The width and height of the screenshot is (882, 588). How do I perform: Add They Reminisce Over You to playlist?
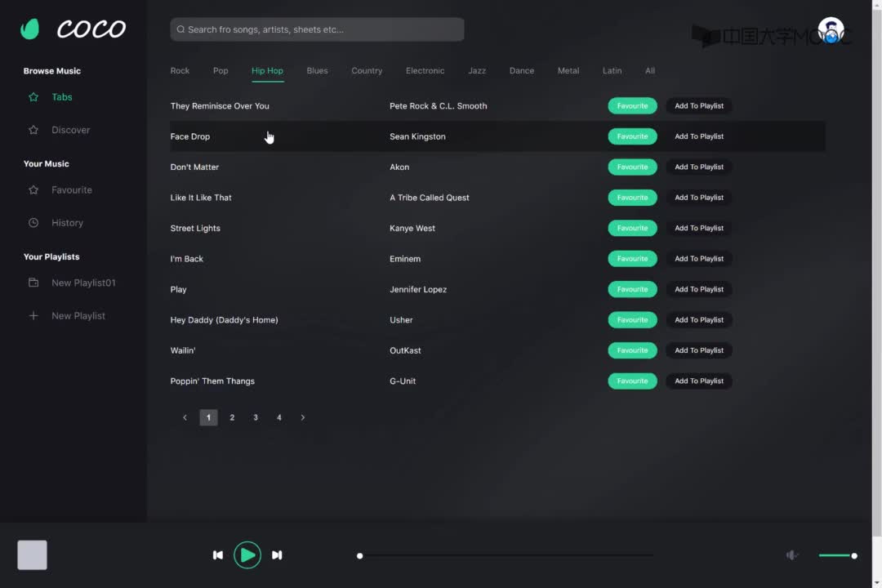click(x=699, y=106)
